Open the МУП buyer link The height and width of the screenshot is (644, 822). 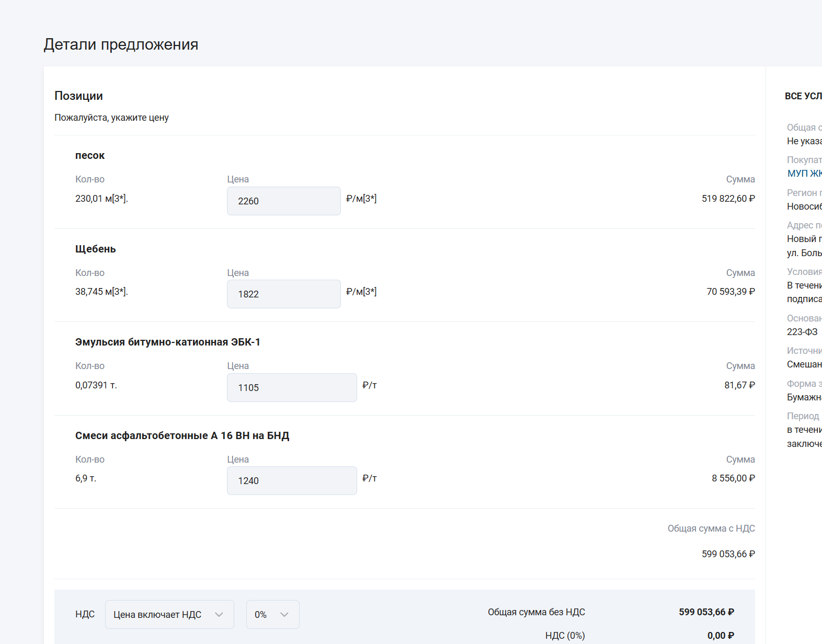pyautogui.click(x=804, y=174)
